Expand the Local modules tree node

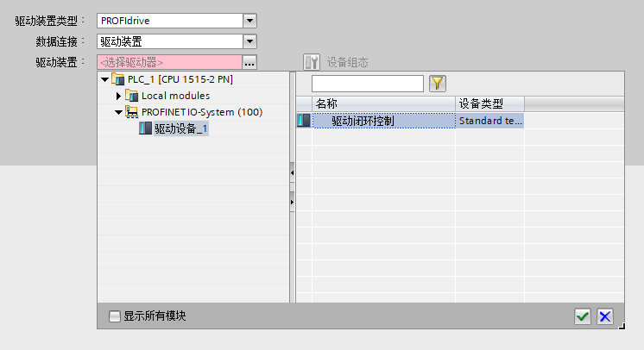tap(119, 96)
